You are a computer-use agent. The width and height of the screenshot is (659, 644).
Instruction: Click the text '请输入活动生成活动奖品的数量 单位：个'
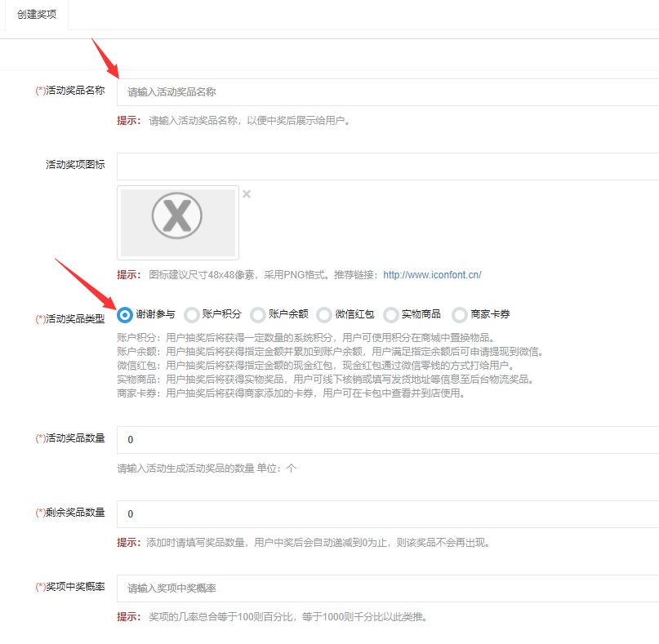click(207, 469)
